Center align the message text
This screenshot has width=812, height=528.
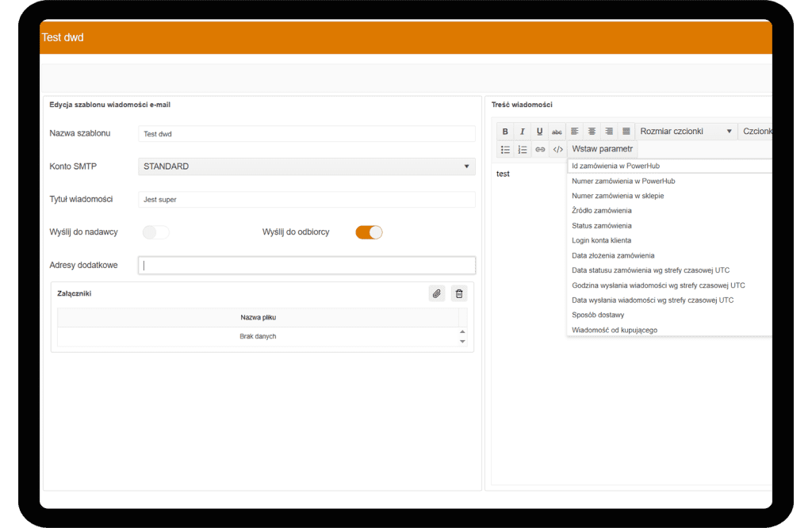coord(592,132)
